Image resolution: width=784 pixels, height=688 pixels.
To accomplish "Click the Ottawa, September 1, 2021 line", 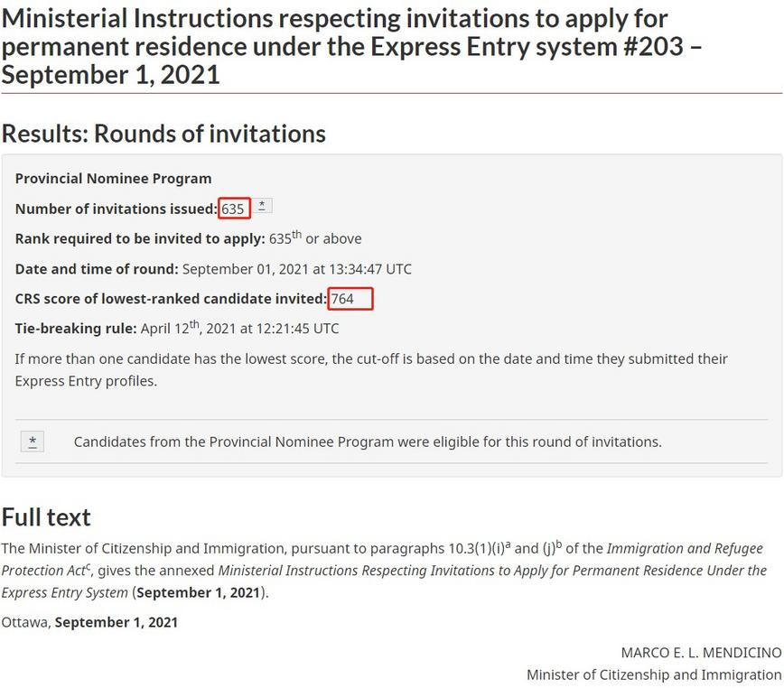I will [x=89, y=623].
